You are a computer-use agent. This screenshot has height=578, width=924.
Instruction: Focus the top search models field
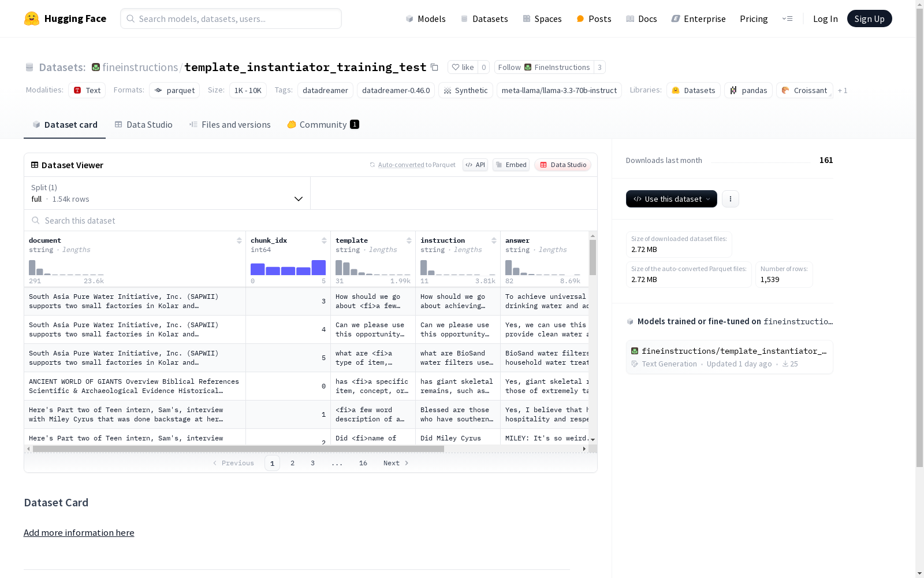click(x=231, y=18)
